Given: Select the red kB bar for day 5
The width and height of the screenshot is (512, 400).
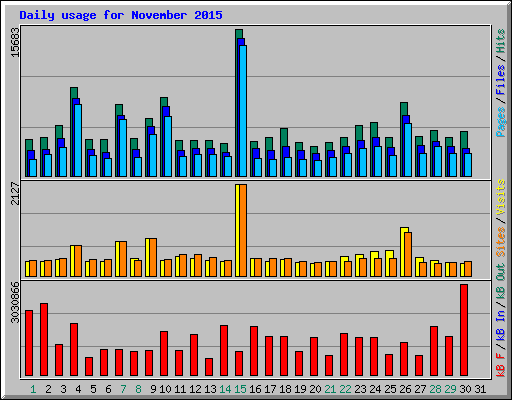Looking at the screenshot, I should (89, 367).
